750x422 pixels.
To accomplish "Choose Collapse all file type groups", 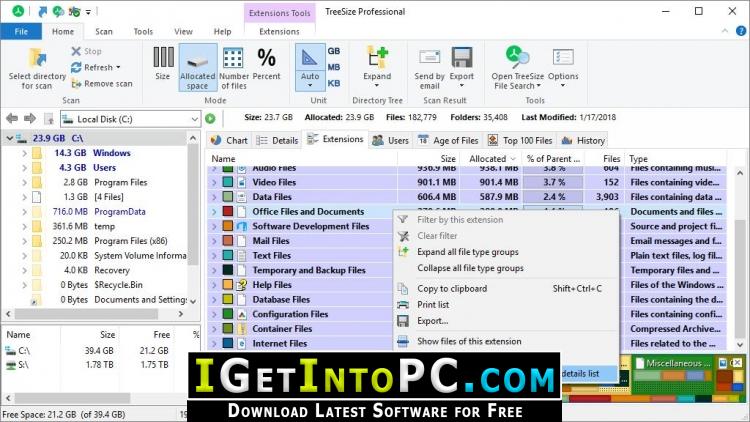I will (x=506, y=268).
